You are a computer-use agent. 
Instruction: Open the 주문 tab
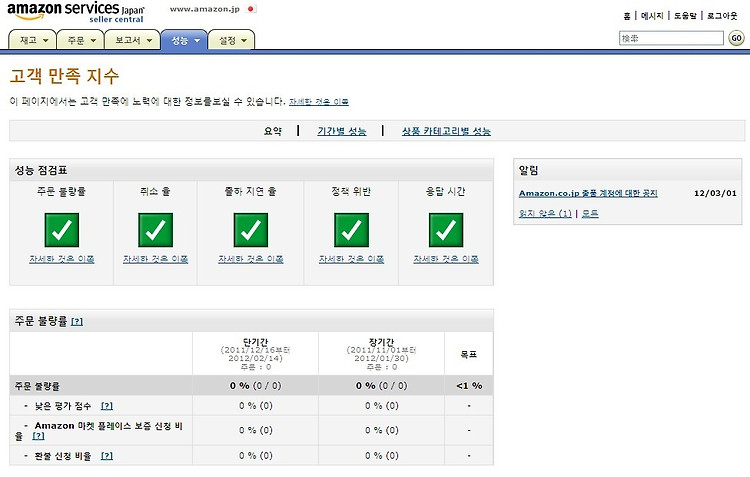click(80, 40)
